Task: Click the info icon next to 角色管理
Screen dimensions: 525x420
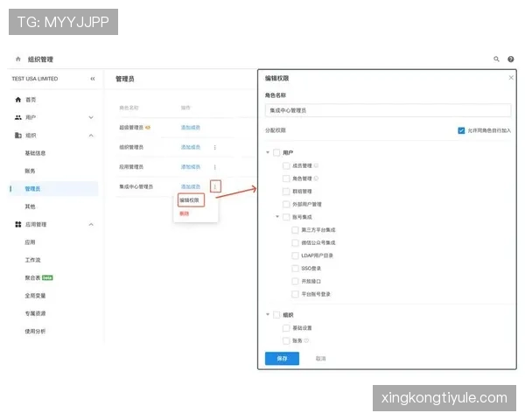Action: pos(316,178)
